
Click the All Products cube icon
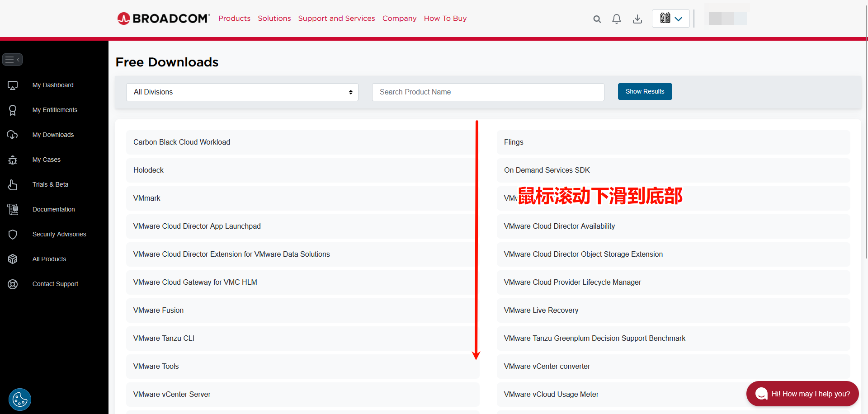point(13,259)
